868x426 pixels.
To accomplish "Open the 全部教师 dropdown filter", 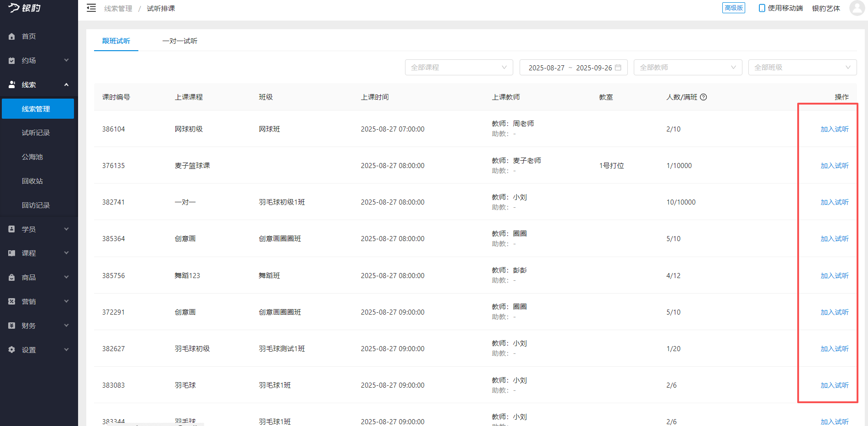I will pos(687,68).
